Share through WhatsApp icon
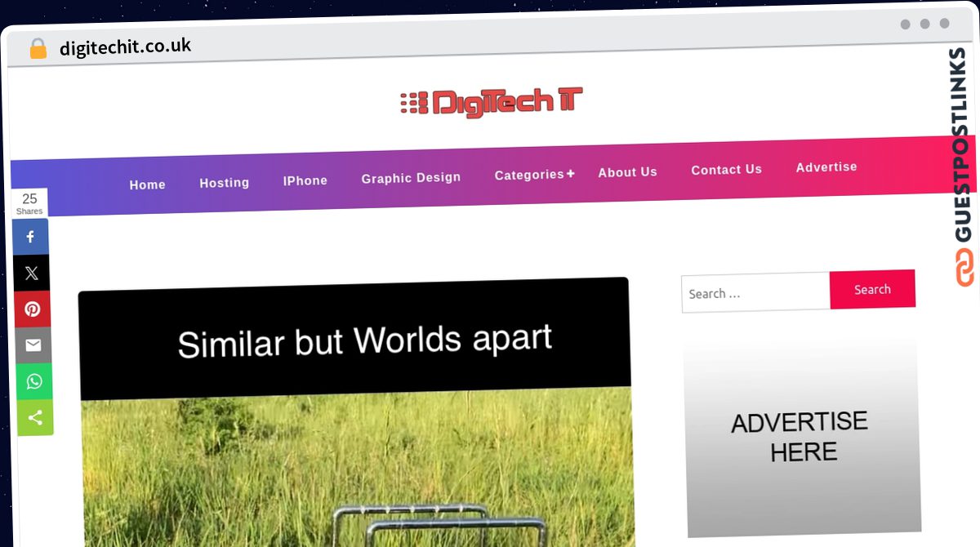This screenshot has height=547, width=980. click(x=34, y=381)
